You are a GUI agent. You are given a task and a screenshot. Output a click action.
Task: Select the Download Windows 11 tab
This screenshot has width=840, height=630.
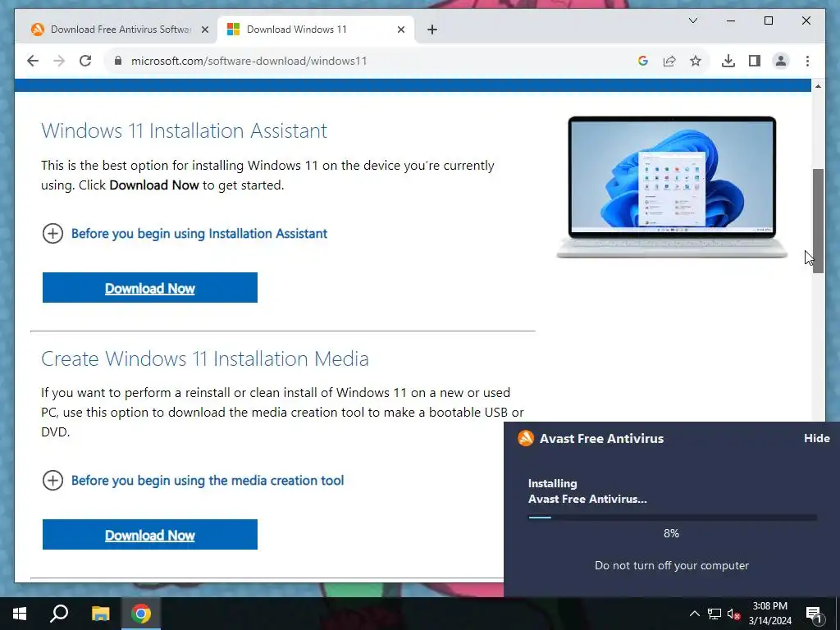(x=316, y=30)
